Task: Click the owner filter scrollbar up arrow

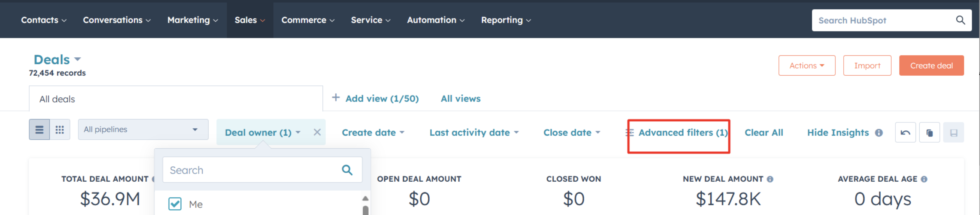Action: (x=365, y=198)
